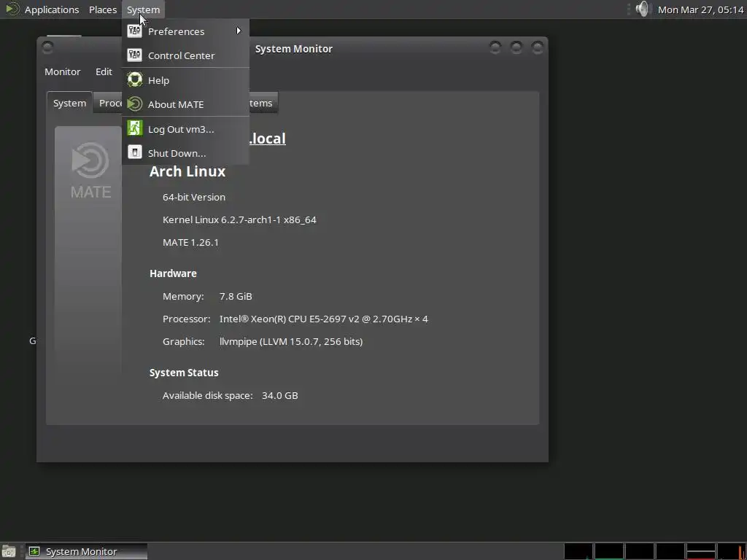
Task: Open the window menu button at title bar left
Action: pos(47,47)
